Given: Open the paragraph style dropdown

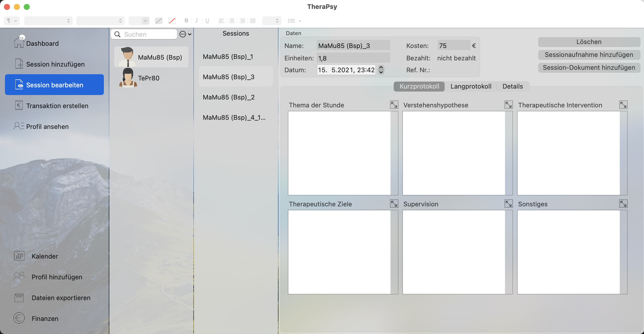Looking at the screenshot, I should pos(11,21).
